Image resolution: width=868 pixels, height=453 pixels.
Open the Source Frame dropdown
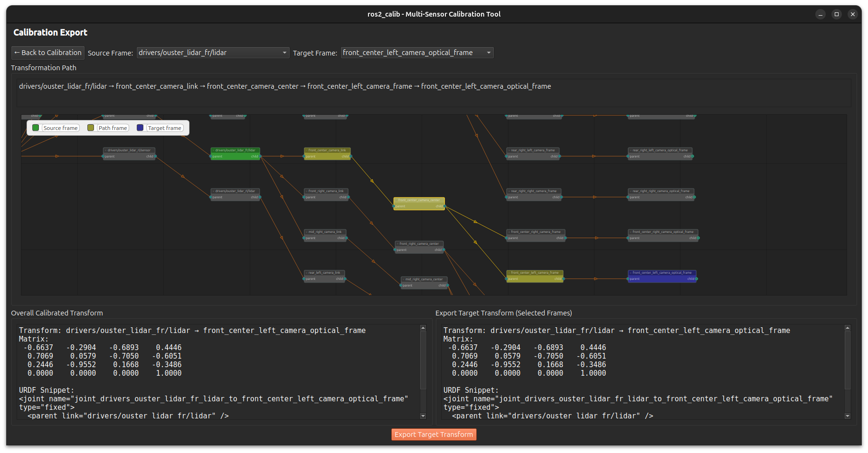point(213,53)
